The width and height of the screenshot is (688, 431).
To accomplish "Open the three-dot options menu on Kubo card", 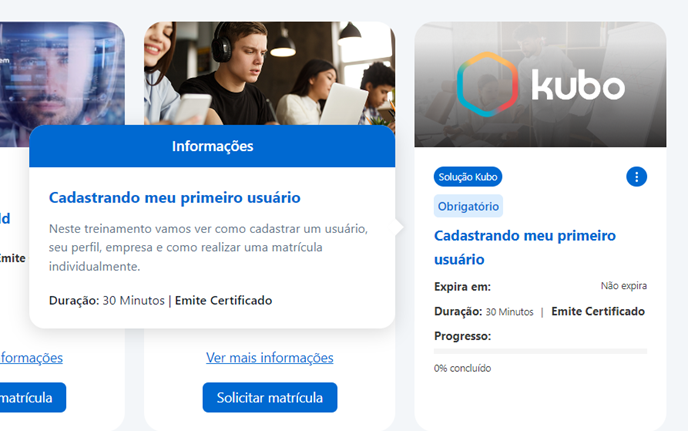I will click(636, 177).
